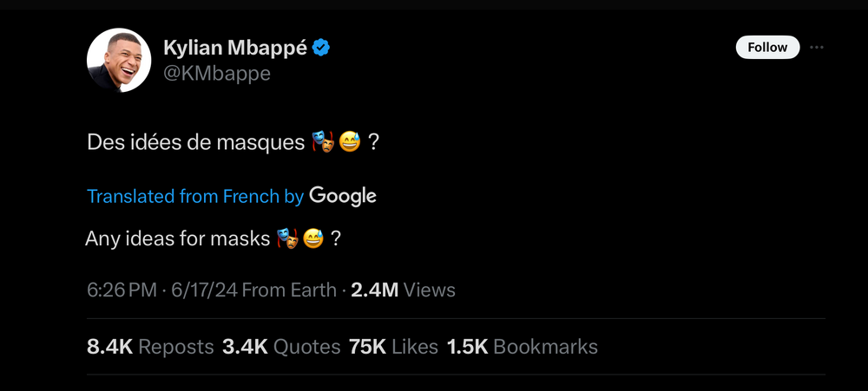Open the three-dot more options menu
This screenshot has height=391, width=868.
tap(816, 47)
